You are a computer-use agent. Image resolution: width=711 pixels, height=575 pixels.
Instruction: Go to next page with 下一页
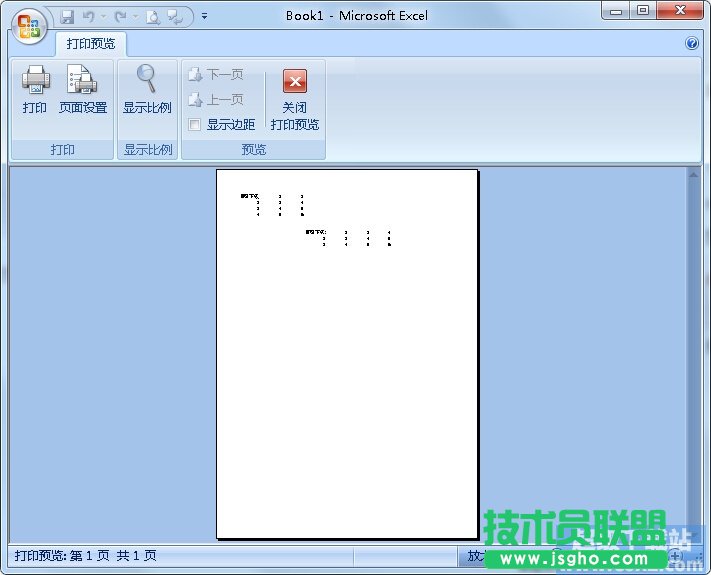[x=216, y=75]
